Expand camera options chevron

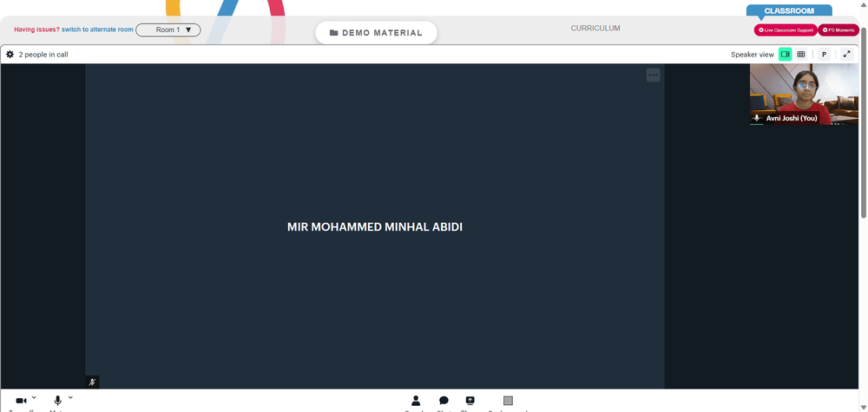tap(35, 397)
